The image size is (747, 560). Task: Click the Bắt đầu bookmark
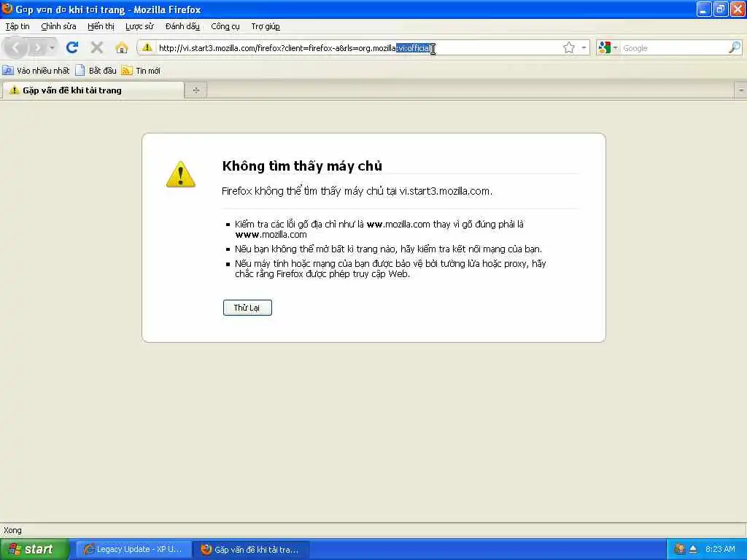pos(96,71)
